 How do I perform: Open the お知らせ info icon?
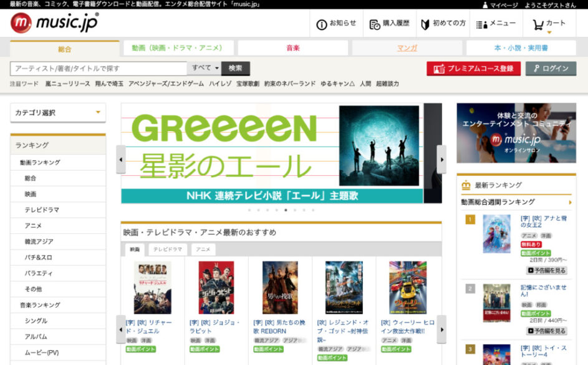(321, 25)
